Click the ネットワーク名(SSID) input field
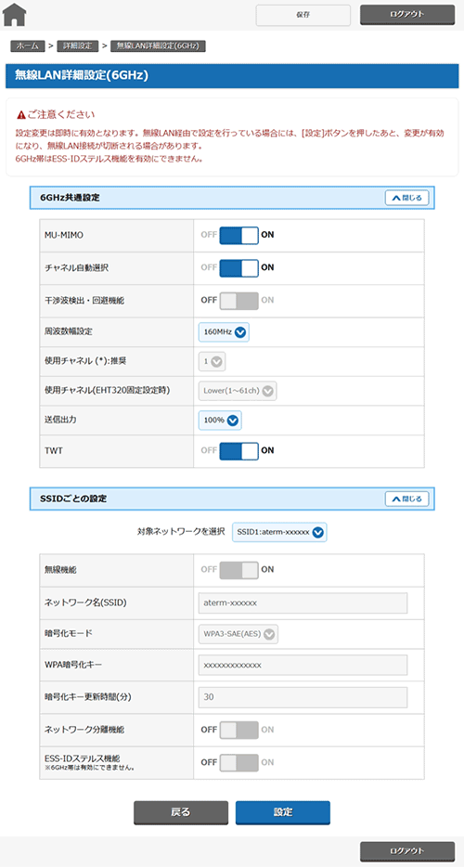The width and height of the screenshot is (464, 868). click(x=303, y=602)
